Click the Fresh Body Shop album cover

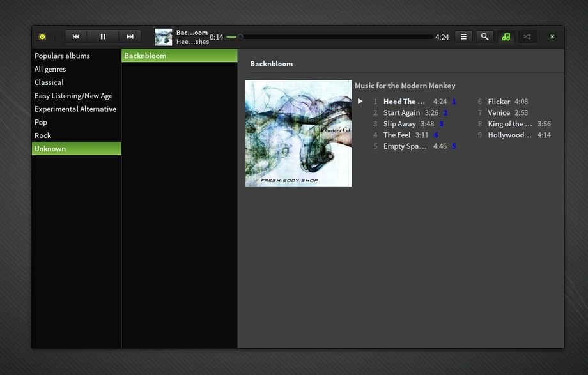pyautogui.click(x=298, y=134)
